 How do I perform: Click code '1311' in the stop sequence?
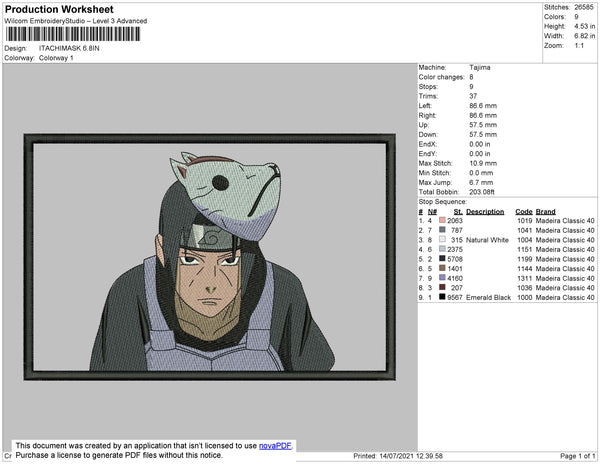click(x=525, y=278)
